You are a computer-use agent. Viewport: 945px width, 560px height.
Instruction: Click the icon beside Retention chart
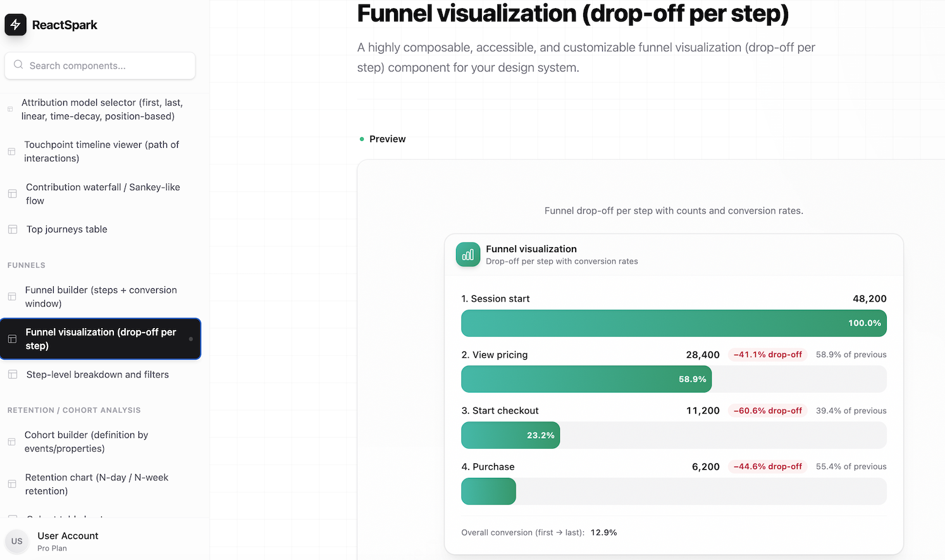coord(12,484)
